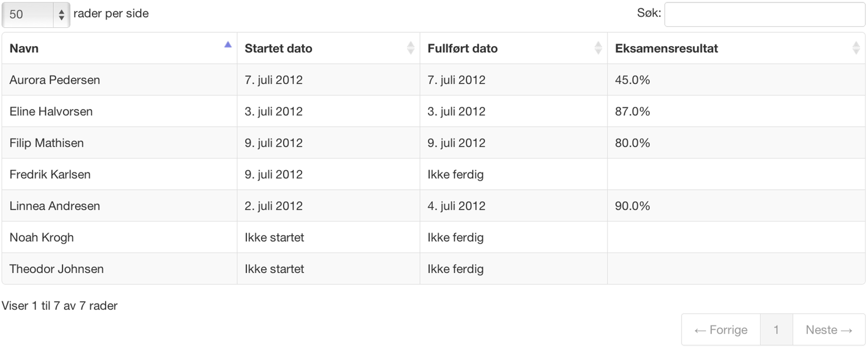Click Filip Mathisen's 80.0% result cell
This screenshot has height=347, width=868.
coord(736,143)
